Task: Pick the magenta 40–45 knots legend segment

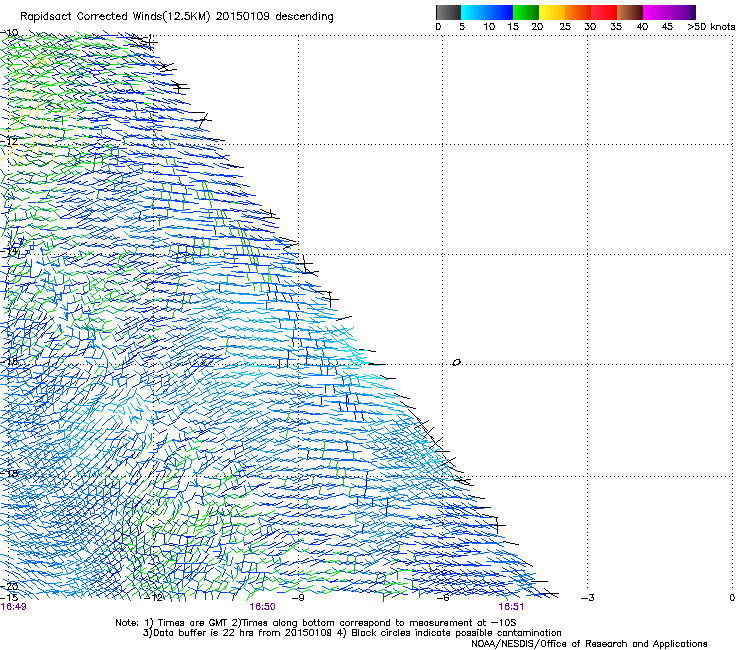Action: point(656,12)
